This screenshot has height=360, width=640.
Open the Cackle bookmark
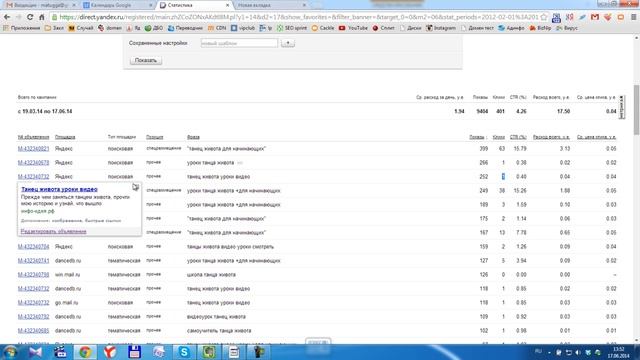click(323, 28)
